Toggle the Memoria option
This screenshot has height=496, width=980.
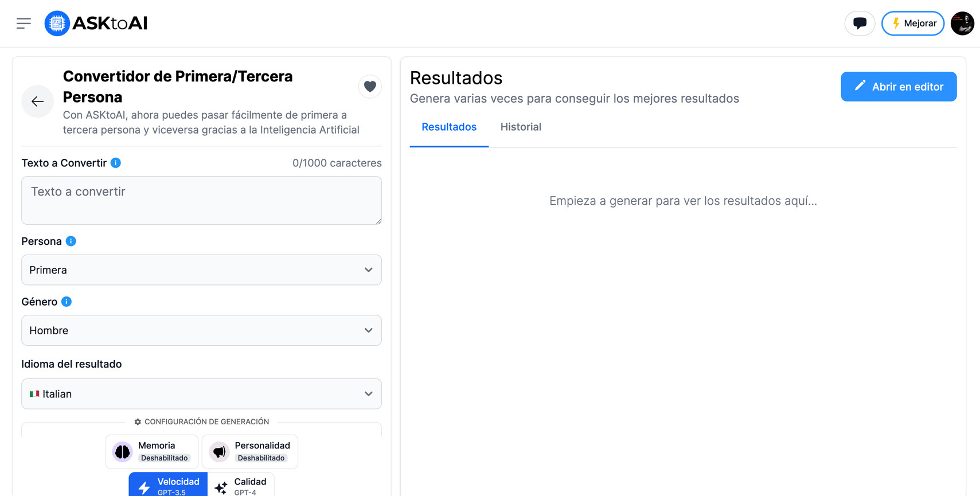[x=152, y=452]
